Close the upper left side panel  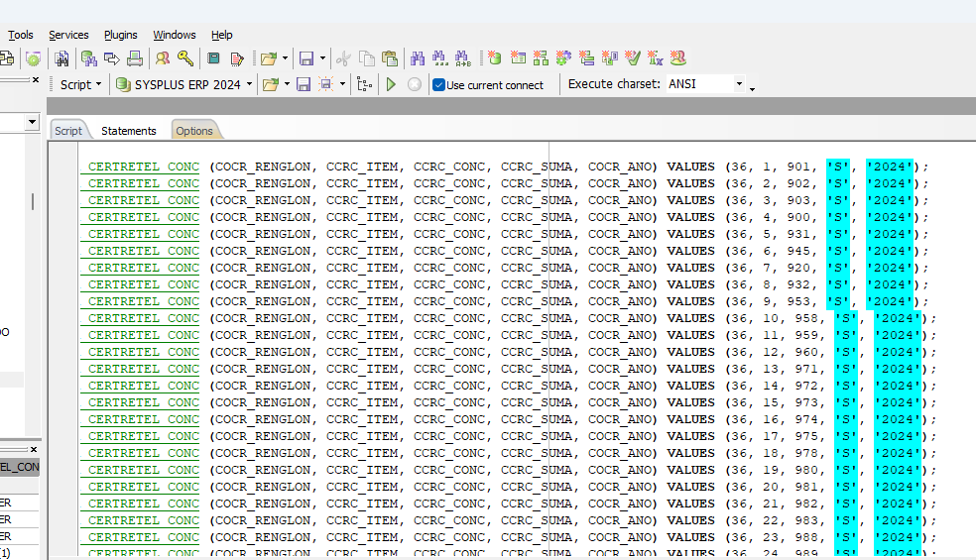click(36, 80)
